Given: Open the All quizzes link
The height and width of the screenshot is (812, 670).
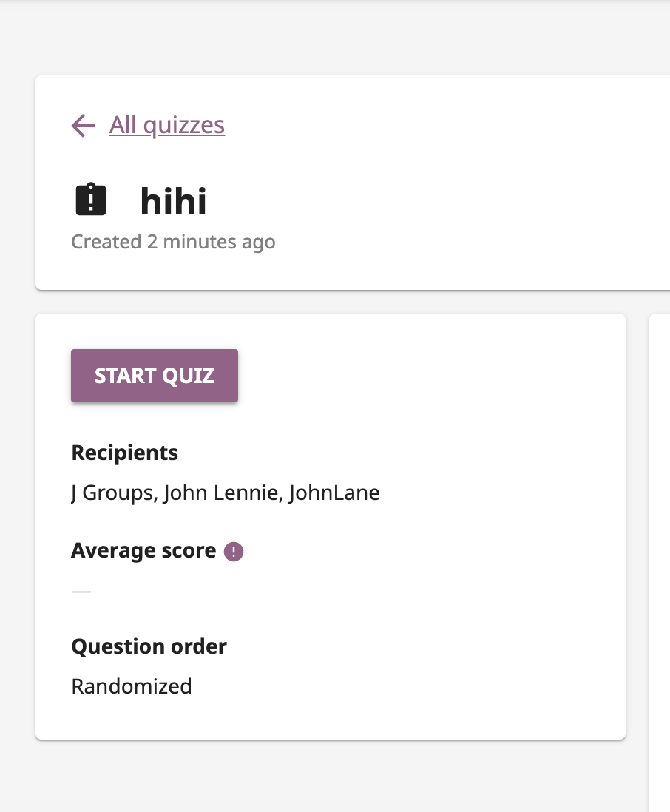Looking at the screenshot, I should [166, 125].
